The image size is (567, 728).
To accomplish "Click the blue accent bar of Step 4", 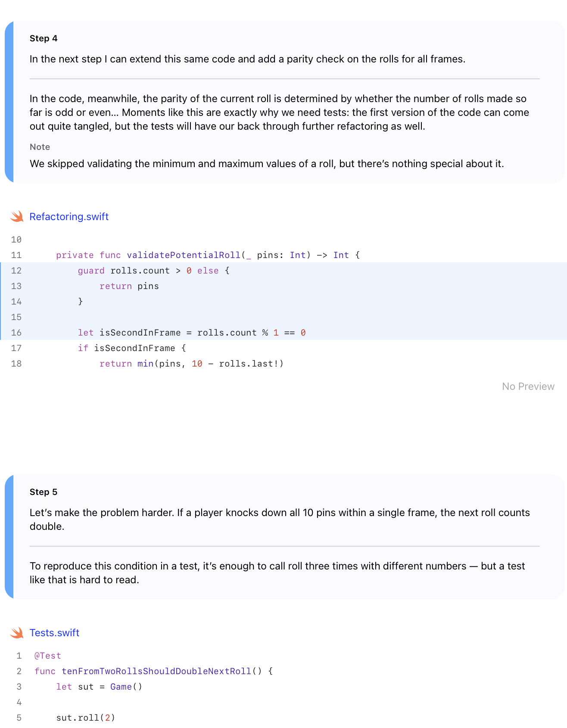I will tap(9, 102).
